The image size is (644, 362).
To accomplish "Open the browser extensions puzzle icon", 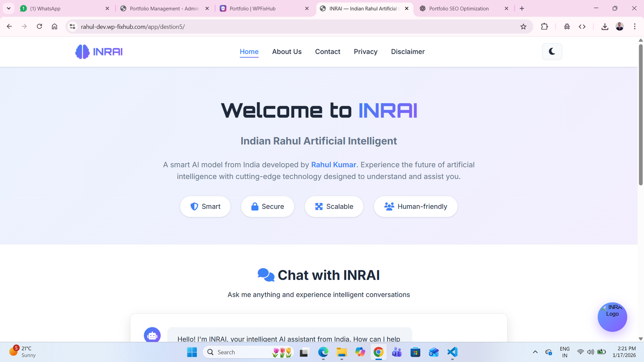I will 544,27.
